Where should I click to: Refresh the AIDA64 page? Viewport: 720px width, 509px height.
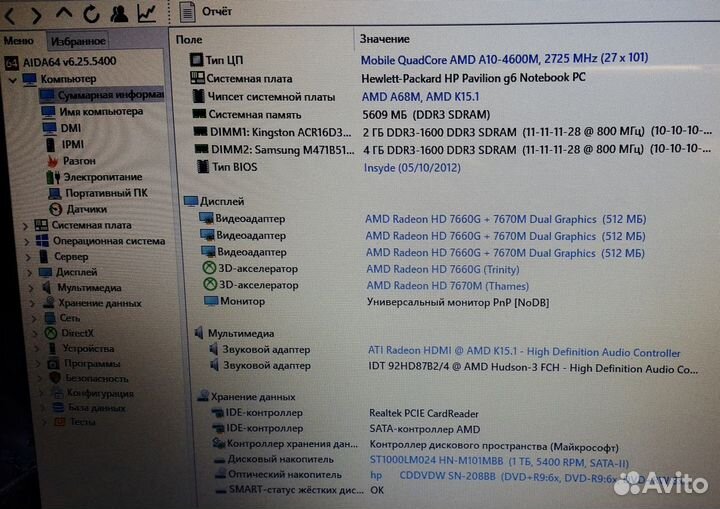pos(91,14)
